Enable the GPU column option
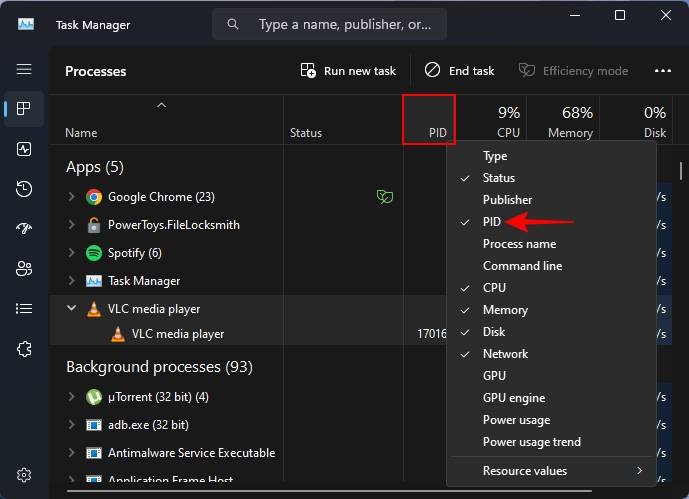This screenshot has width=689, height=499. [x=494, y=376]
